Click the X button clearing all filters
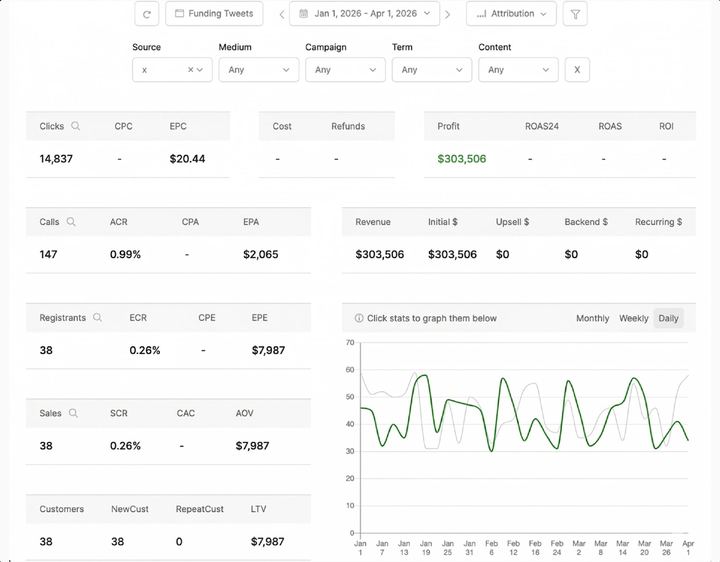 point(577,70)
